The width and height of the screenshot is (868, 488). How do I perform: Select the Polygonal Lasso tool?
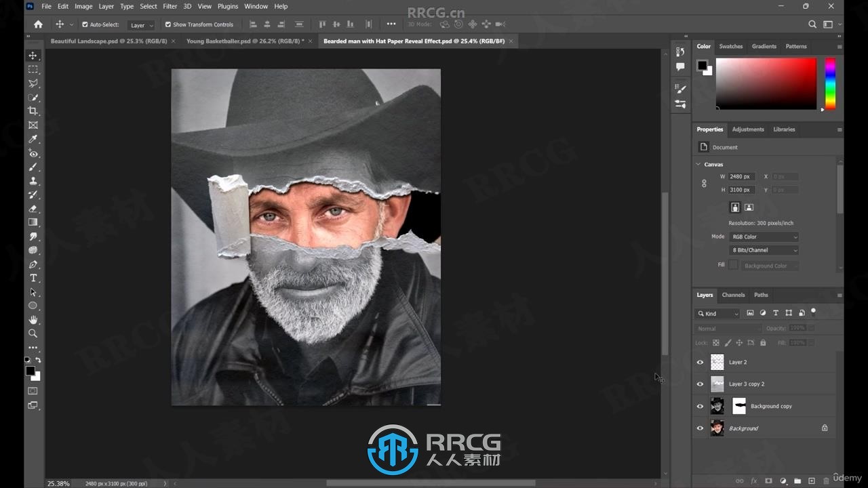coord(33,83)
